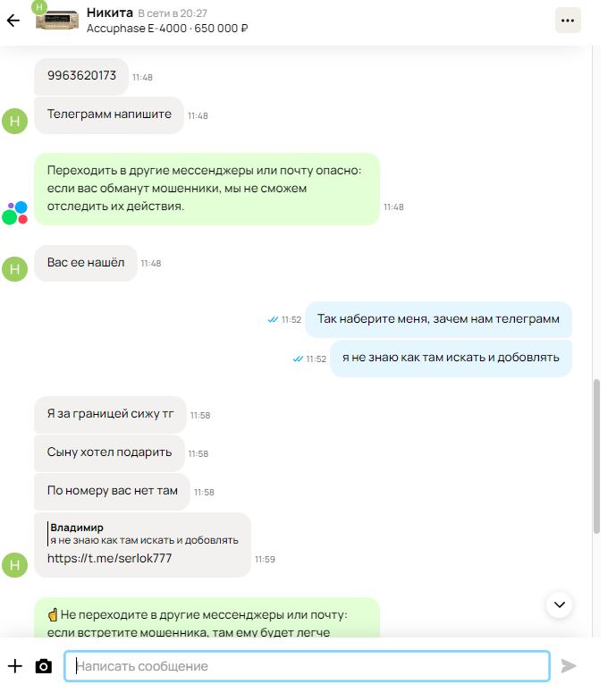Click the 9963620173 phone number message

(x=81, y=76)
